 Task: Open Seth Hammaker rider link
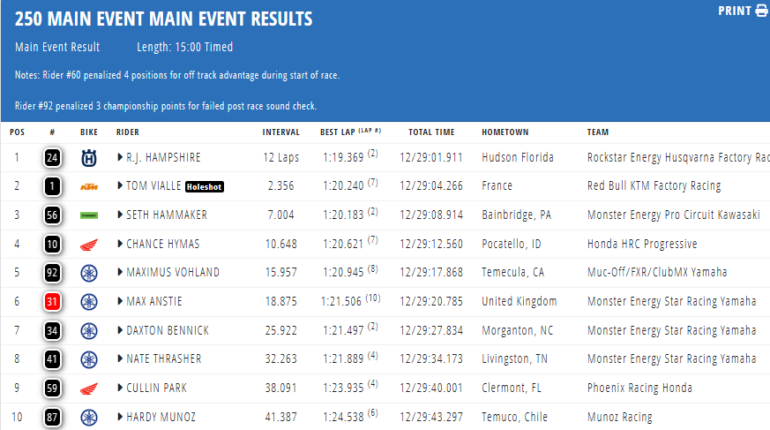tap(167, 215)
